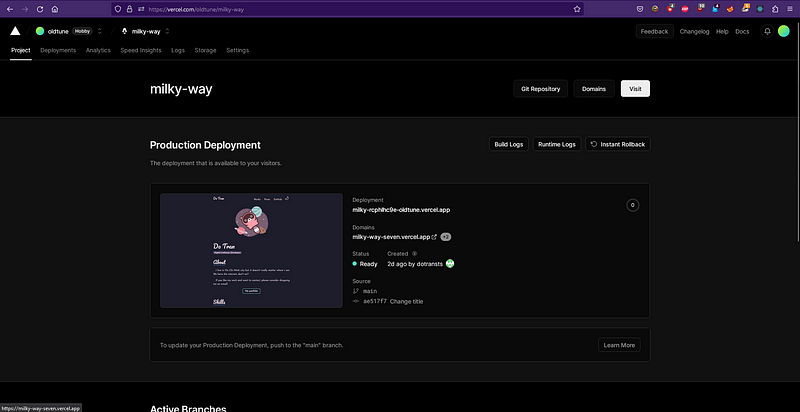The height and width of the screenshot is (412, 800).
Task: Click the dotransts creator avatar
Action: pyautogui.click(x=450, y=264)
